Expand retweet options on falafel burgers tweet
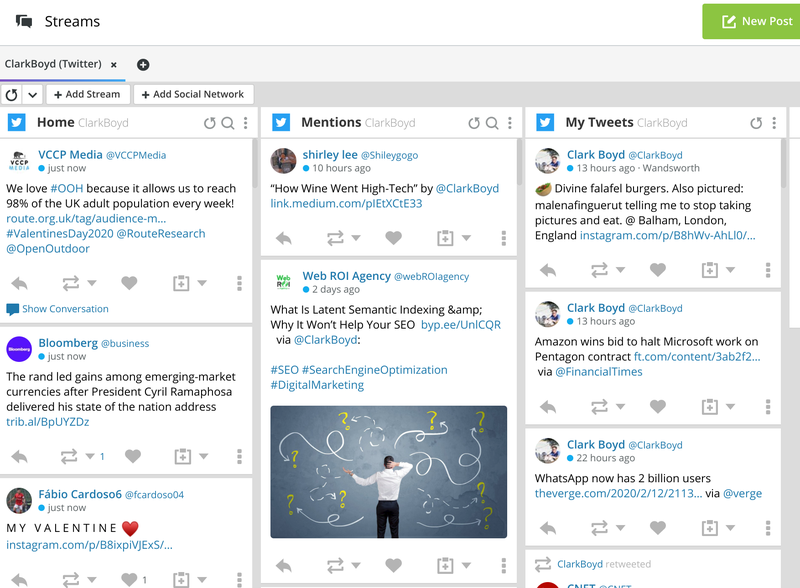 pos(620,270)
